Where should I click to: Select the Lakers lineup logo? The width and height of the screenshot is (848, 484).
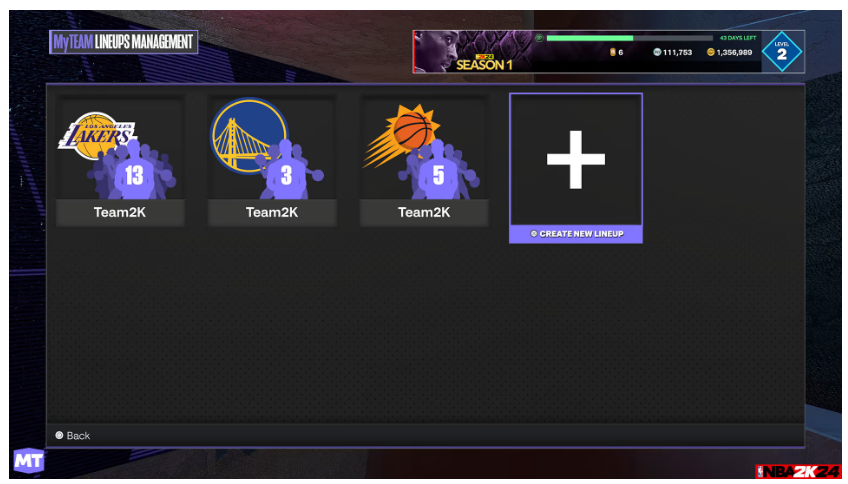coord(97,136)
